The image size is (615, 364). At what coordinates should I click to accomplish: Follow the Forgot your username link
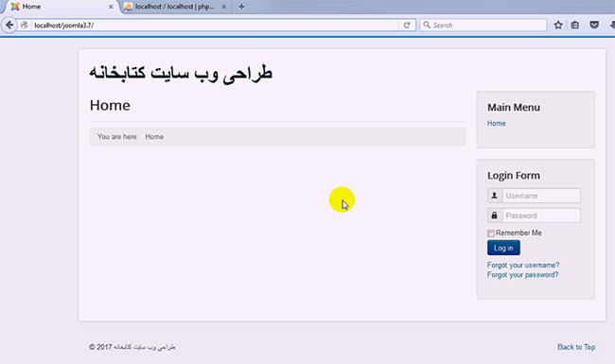tap(523, 265)
